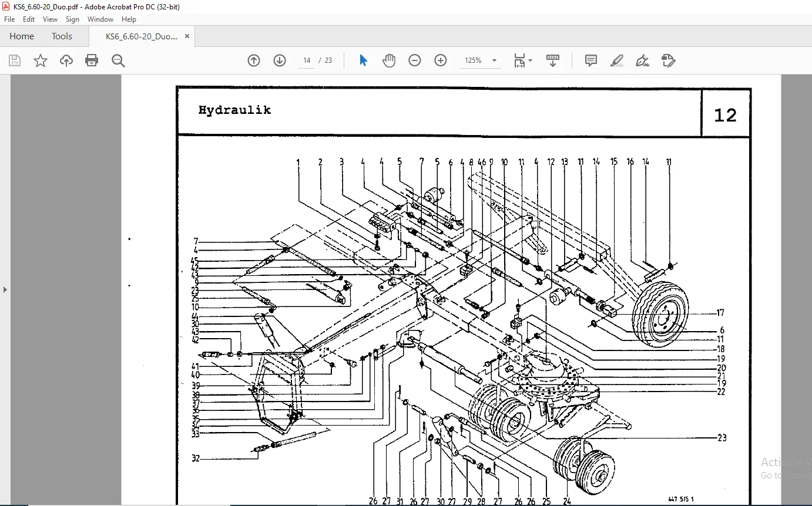This screenshot has width=812, height=506.
Task: Click the Hydraulik heading in the document
Action: [234, 110]
